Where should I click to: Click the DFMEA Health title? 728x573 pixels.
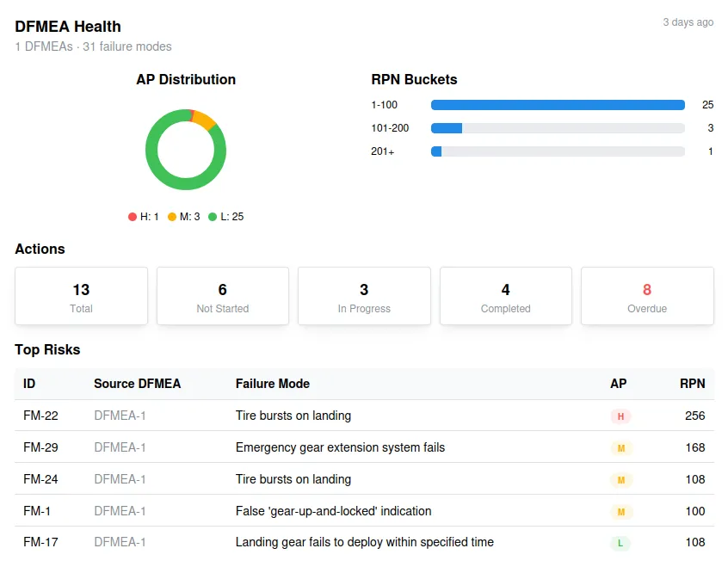tap(68, 27)
